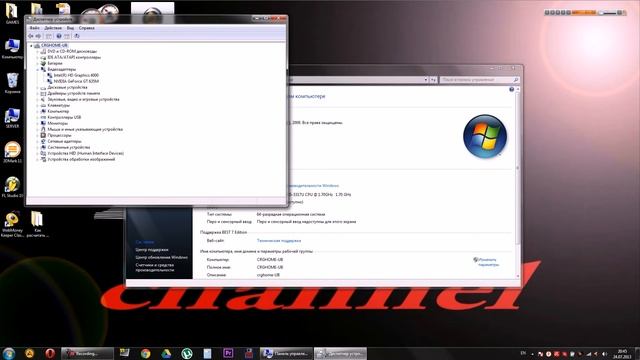Open Центр обновления Windows sidebar link

[x=162, y=258]
